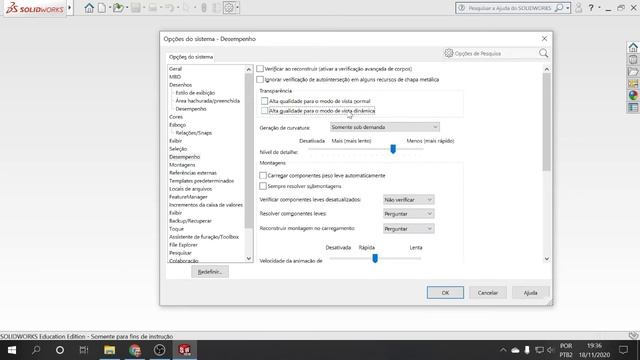This screenshot has height=360, width=640.
Task: Click the grayed Print icon in toolbar
Action: pos(153,8)
